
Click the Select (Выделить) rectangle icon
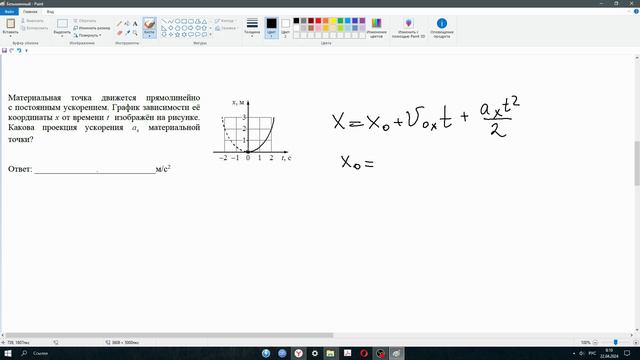point(62,24)
